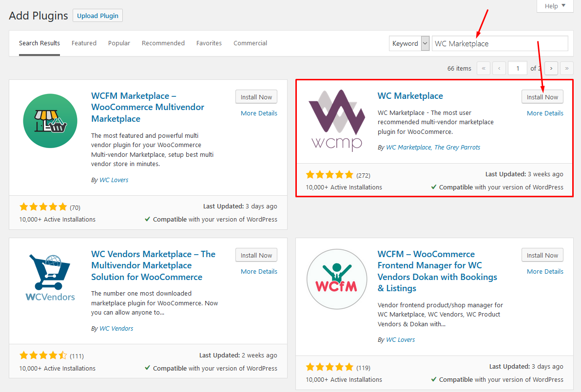Screen dimensions: 581x392
Task: Open the Favorites tab
Action: (209, 43)
